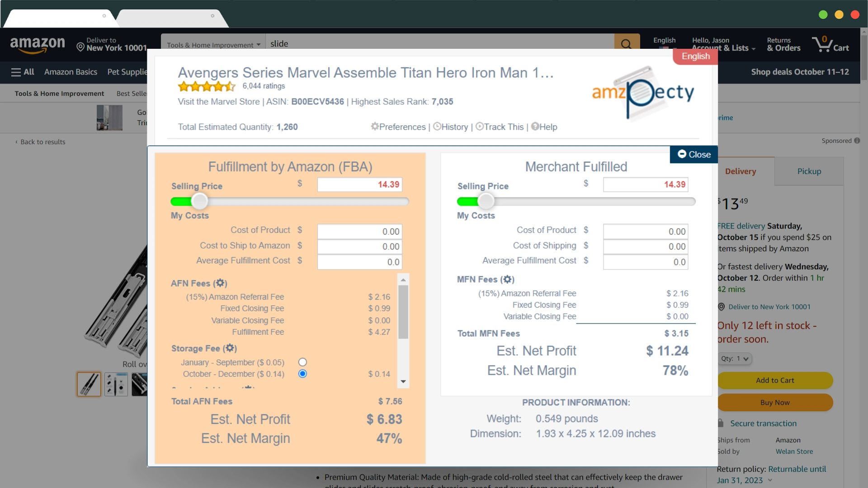The image size is (868, 488).
Task: Open History clock icon
Action: (438, 127)
